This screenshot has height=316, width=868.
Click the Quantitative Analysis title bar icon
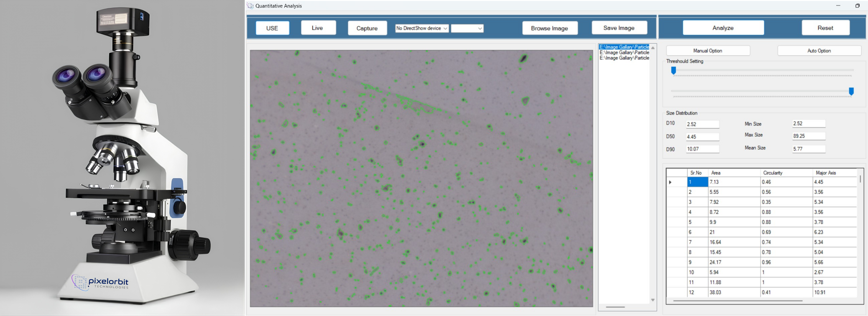tap(250, 6)
